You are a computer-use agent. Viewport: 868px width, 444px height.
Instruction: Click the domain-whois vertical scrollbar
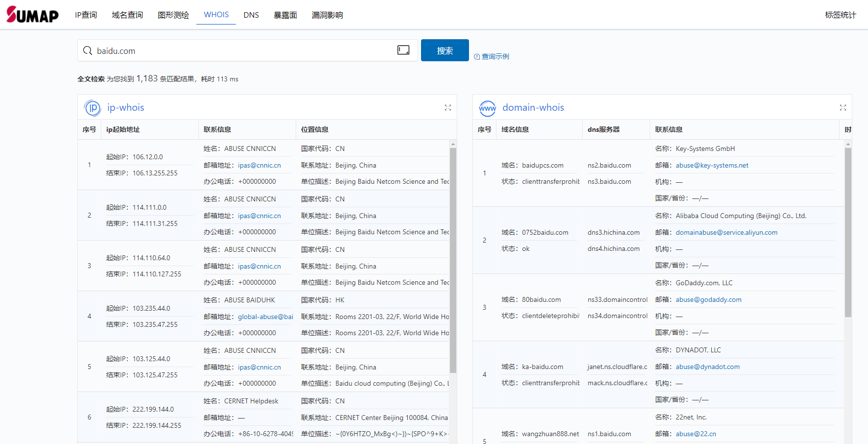click(x=848, y=233)
